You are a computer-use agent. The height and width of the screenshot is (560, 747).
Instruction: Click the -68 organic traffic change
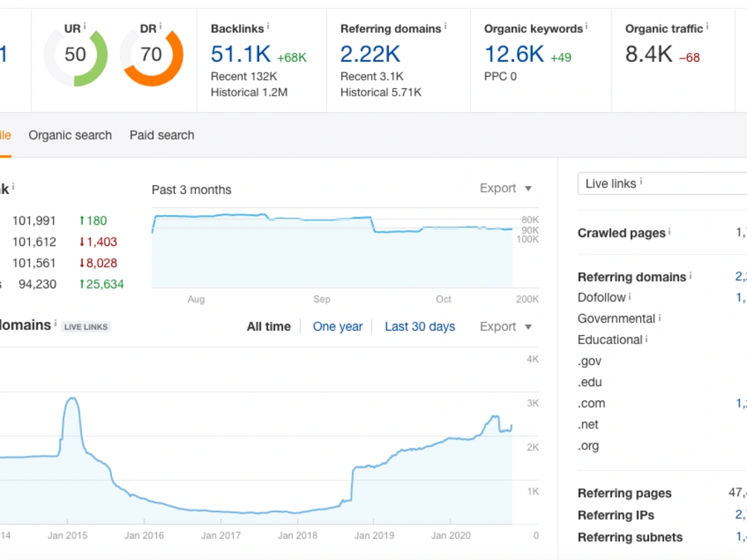coord(689,57)
